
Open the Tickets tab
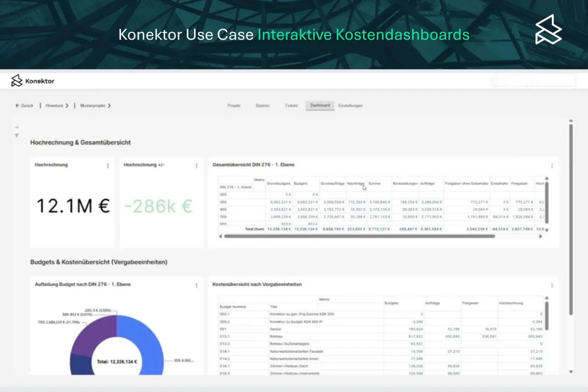pos(291,105)
